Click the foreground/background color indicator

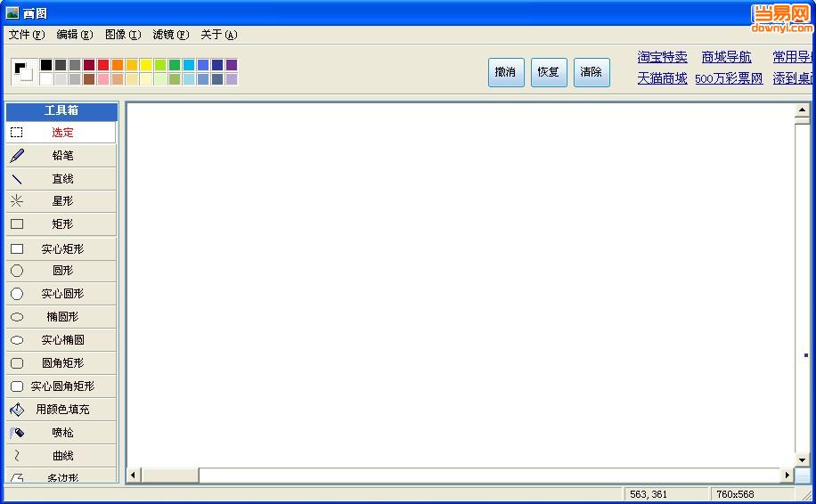(x=23, y=71)
